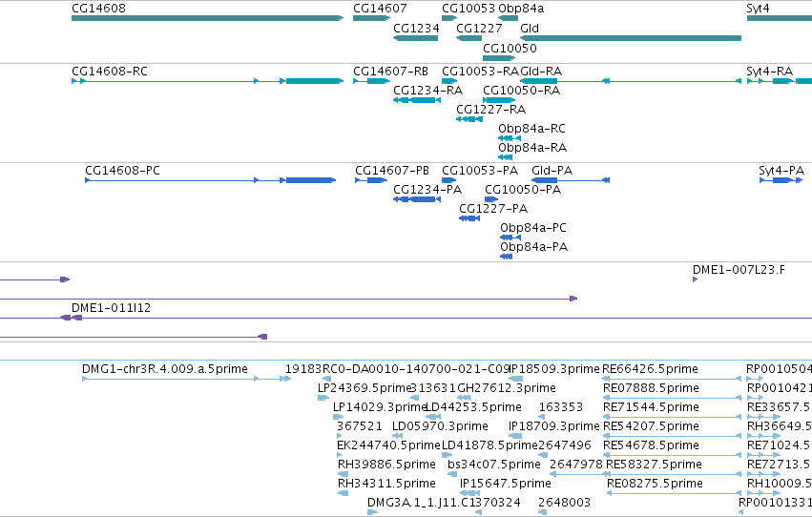812x517 pixels.
Task: Select the Gld-RA transcript label
Action: point(541,71)
